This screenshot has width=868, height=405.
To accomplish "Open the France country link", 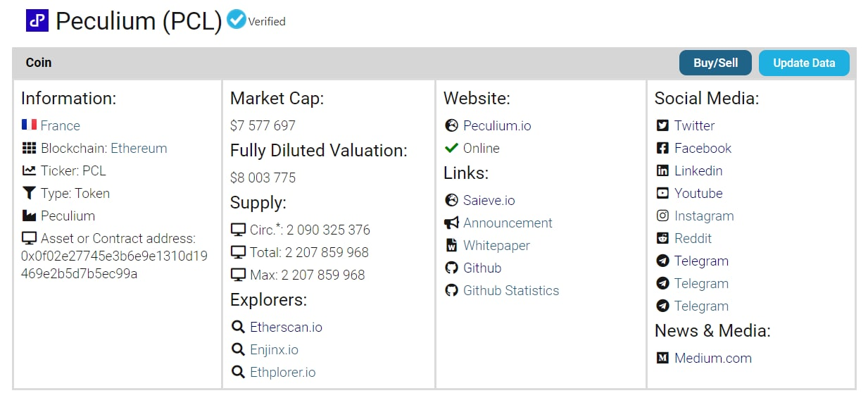I will pos(60,125).
